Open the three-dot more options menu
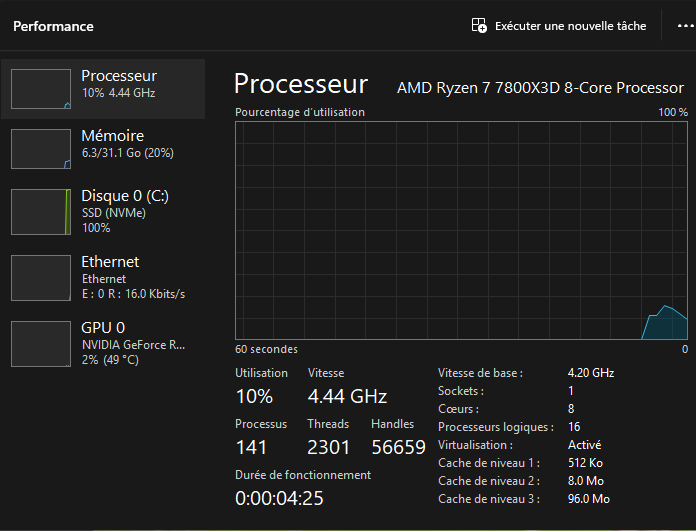The width and height of the screenshot is (696, 531). coord(686,26)
